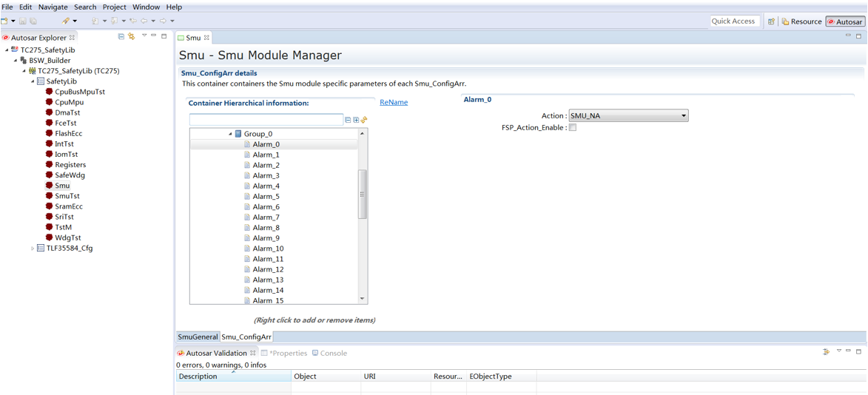The image size is (868, 395).
Task: Open the Window menu
Action: pyautogui.click(x=146, y=7)
